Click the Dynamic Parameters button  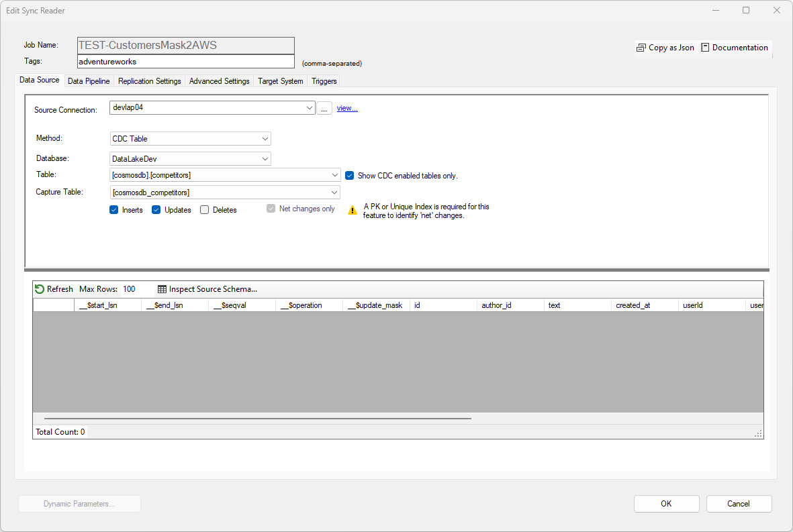pos(79,504)
